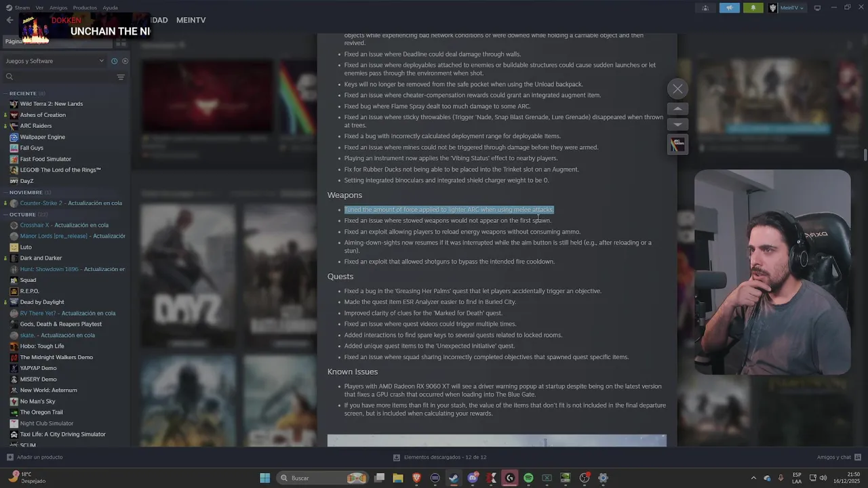Open Windows Start menu
Image resolution: width=868 pixels, height=488 pixels.
tap(265, 478)
